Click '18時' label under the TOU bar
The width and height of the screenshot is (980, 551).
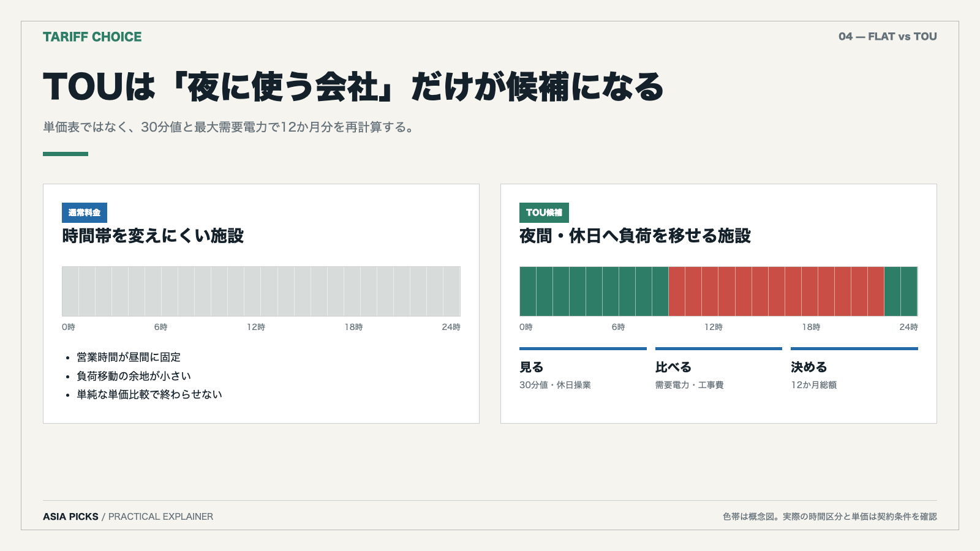pos(811,327)
